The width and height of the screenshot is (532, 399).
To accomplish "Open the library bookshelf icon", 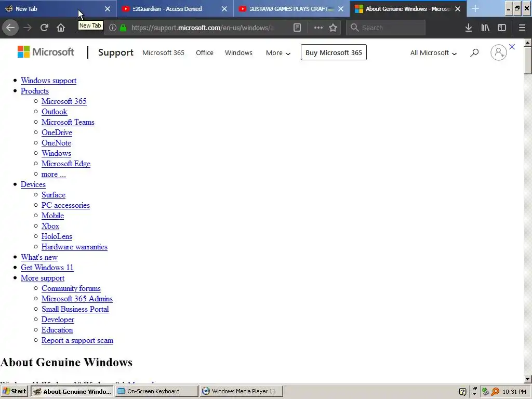I will click(485, 28).
